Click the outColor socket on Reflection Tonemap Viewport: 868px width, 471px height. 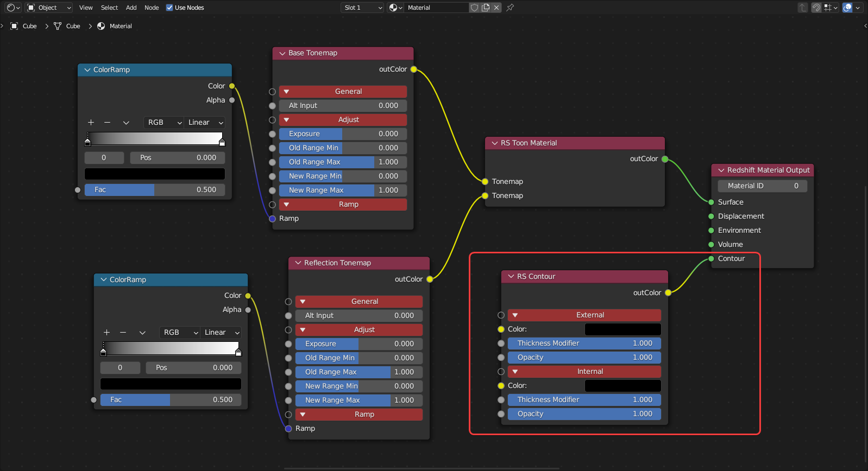click(430, 279)
